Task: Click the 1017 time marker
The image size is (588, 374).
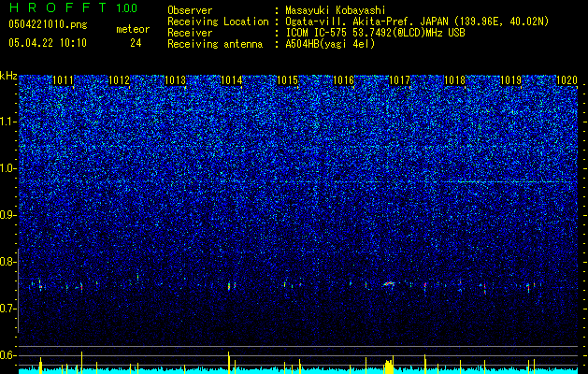Action: click(399, 80)
